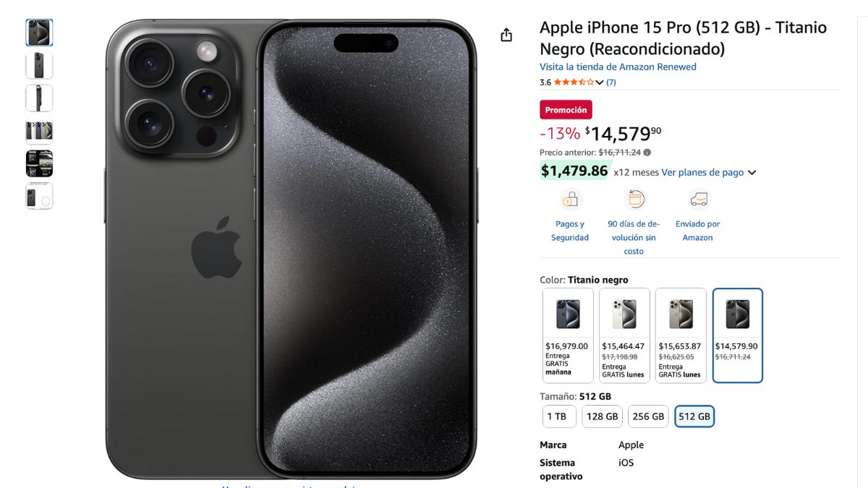868x488 pixels.
Task: Click the info icon next to Precio anterior
Action: 647,153
